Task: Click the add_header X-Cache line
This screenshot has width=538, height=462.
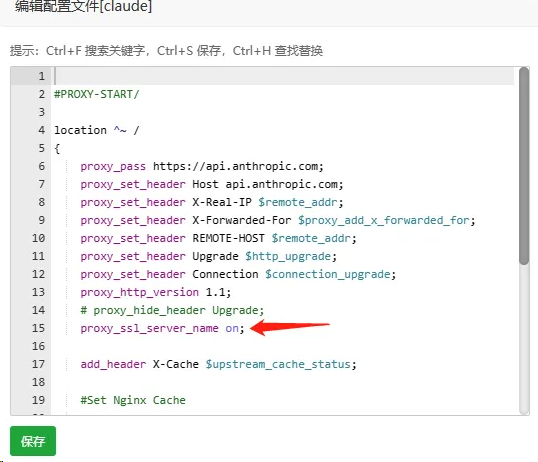Action: (219, 364)
